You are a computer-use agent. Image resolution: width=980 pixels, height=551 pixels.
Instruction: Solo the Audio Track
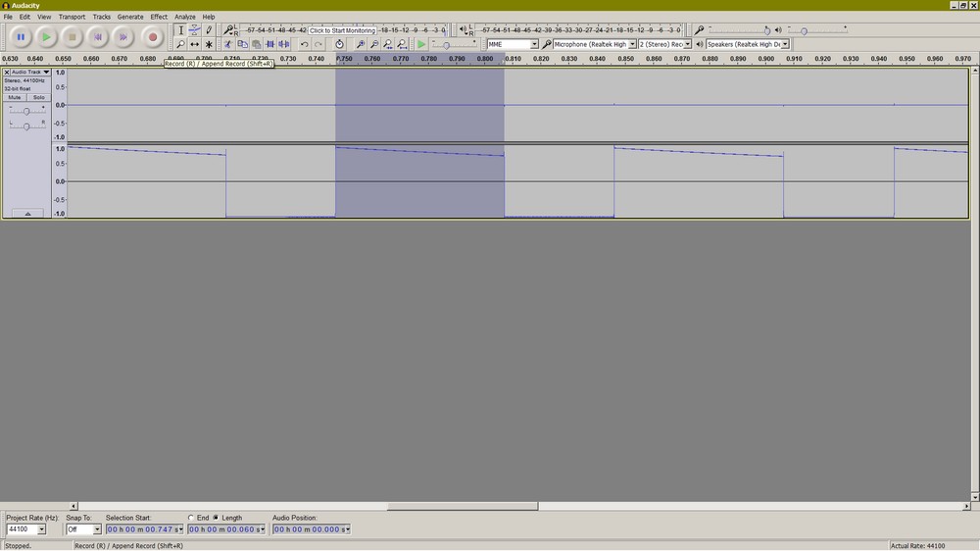coord(38,97)
